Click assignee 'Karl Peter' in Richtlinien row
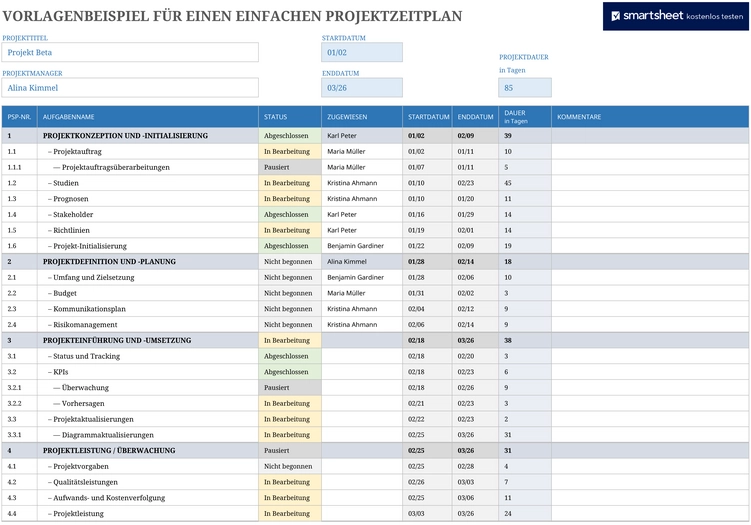Screen dimensions: 751x525 (x=342, y=230)
